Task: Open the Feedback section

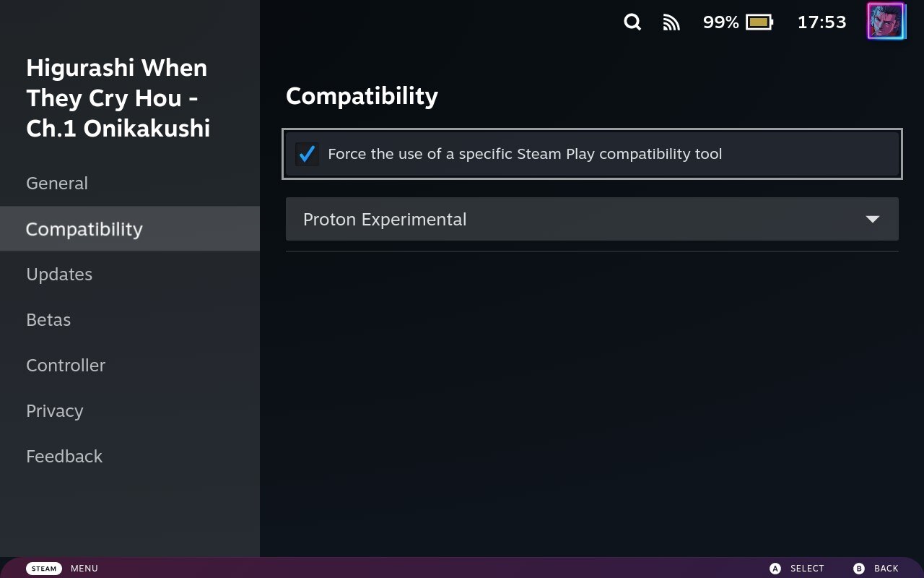Action: [x=64, y=457]
